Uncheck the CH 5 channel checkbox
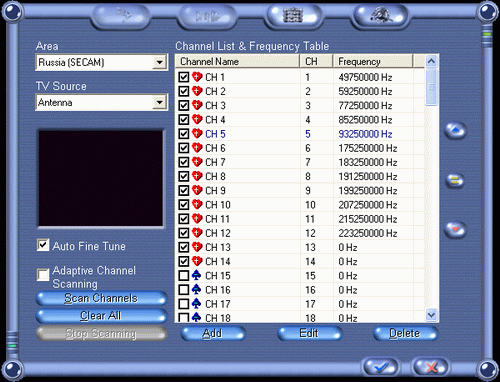This screenshot has height=382, width=500. coord(184,134)
